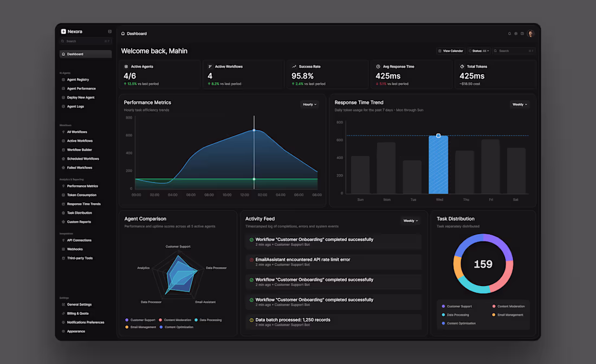The width and height of the screenshot is (596, 364).
Task: Click the Workflow Builder sidebar icon
Action: 63,149
